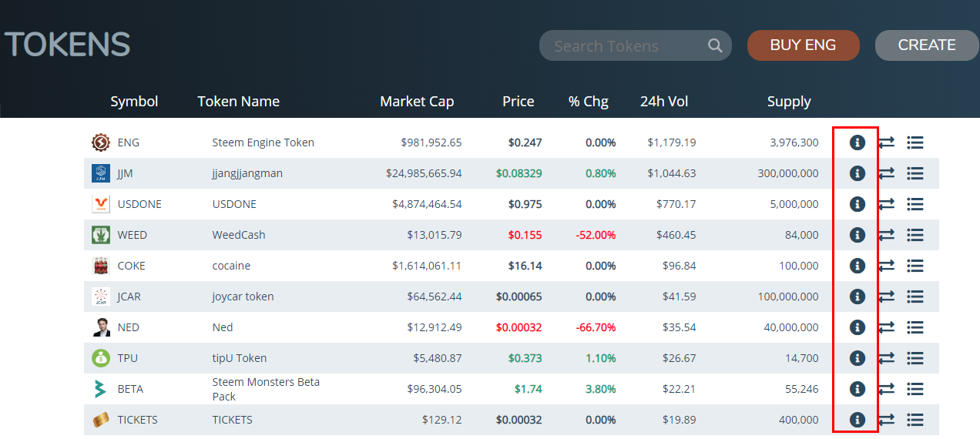
Task: Select 'Steem Engine Token' name text
Action: click(263, 142)
